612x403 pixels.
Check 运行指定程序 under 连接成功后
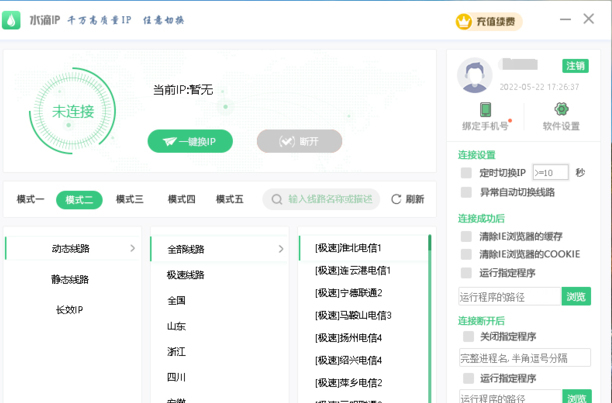click(466, 272)
